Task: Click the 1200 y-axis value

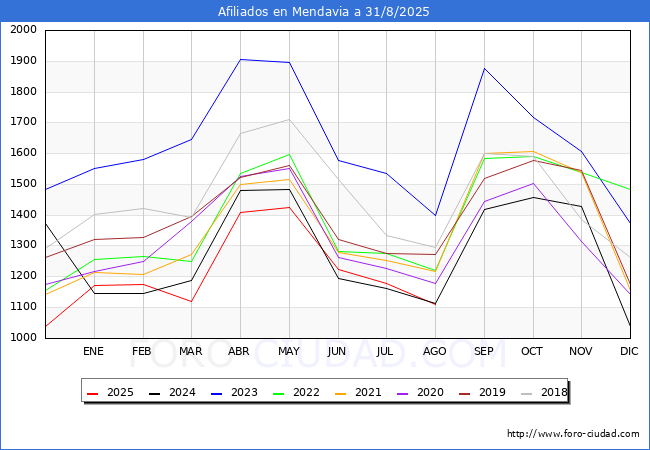Action: pos(24,276)
